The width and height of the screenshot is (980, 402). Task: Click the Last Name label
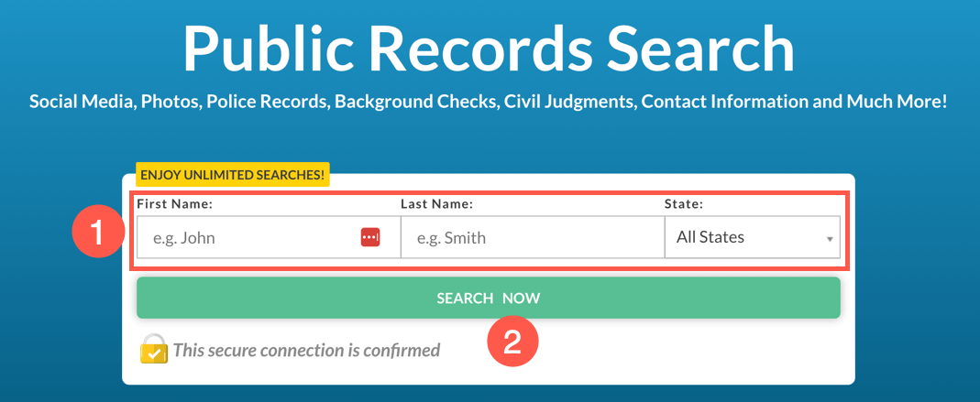[x=436, y=203]
